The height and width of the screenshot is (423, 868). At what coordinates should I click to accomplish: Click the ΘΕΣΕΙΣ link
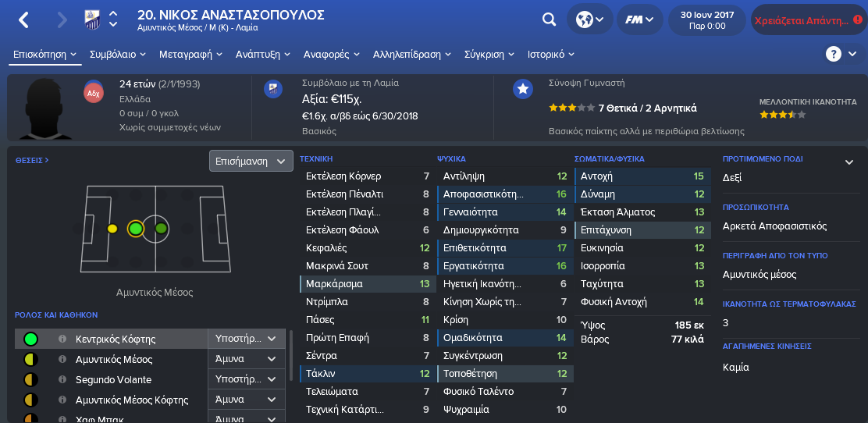click(x=32, y=160)
